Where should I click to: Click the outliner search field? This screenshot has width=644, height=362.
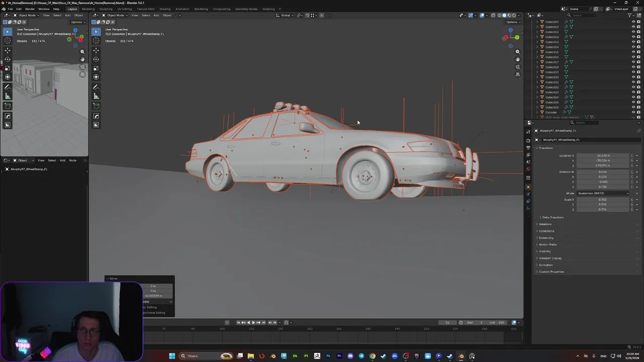(581, 15)
